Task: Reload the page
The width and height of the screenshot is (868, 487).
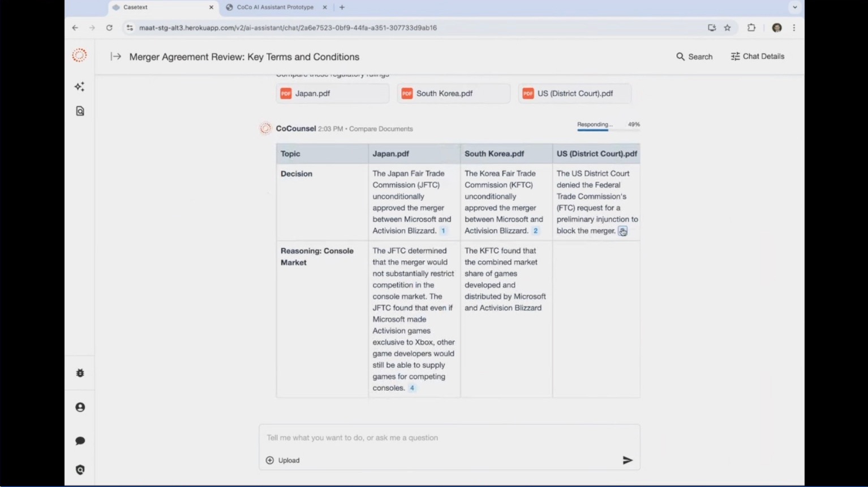Action: (x=109, y=28)
